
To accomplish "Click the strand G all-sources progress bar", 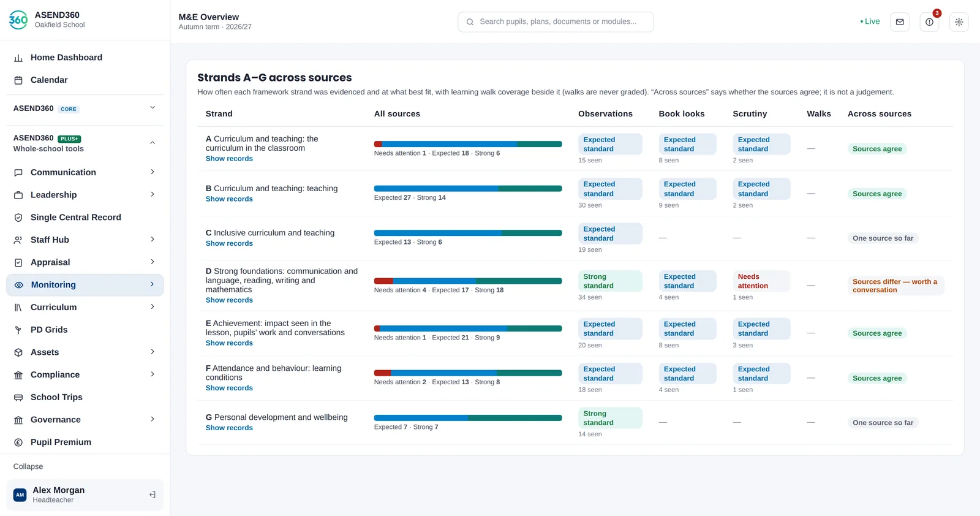I will [x=468, y=418].
